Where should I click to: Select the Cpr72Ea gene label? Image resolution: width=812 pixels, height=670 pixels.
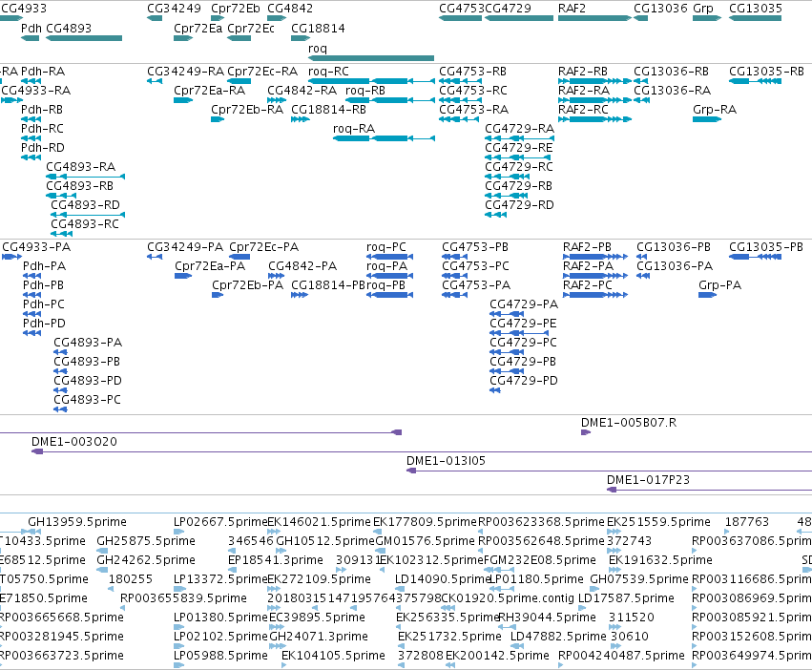point(198,28)
